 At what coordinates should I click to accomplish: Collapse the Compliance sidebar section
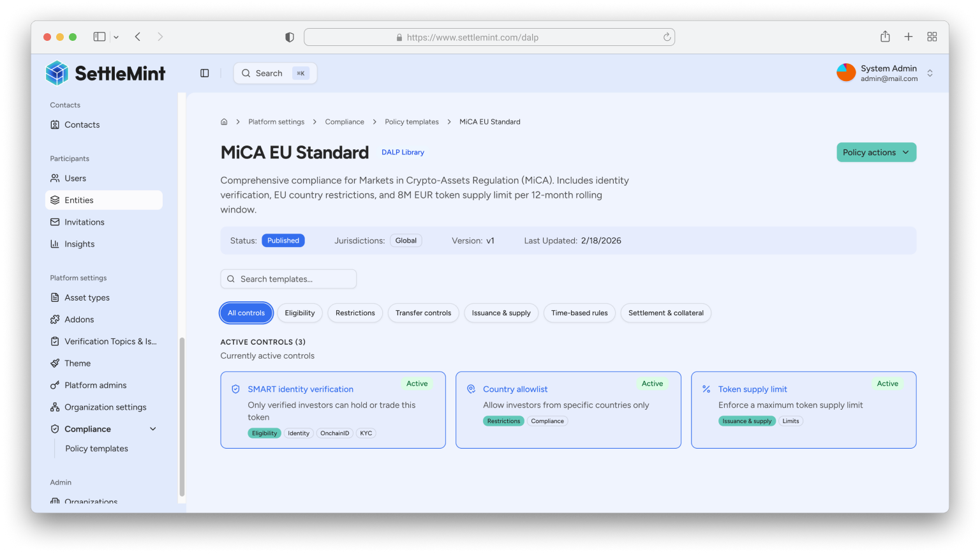[152, 429]
